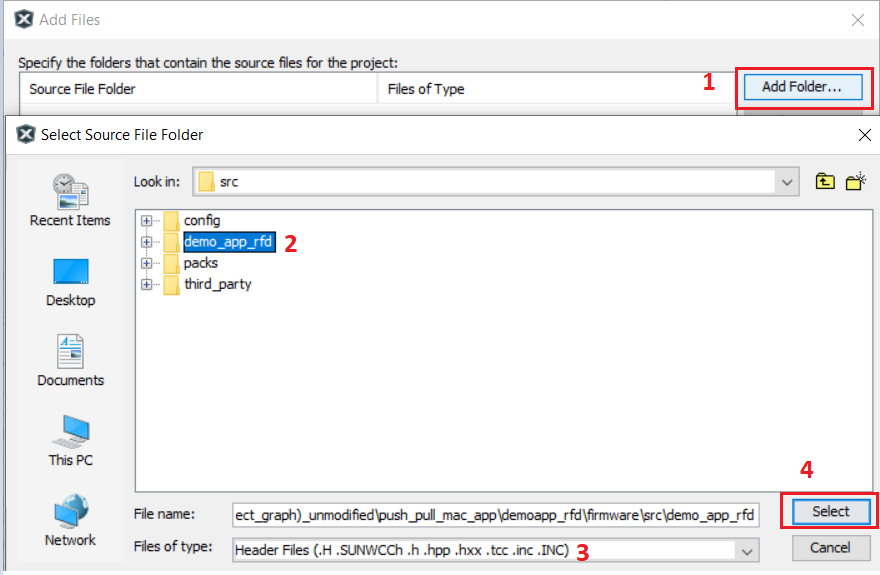The image size is (880, 575).
Task: Click folder icon of packs
Action: tap(172, 263)
